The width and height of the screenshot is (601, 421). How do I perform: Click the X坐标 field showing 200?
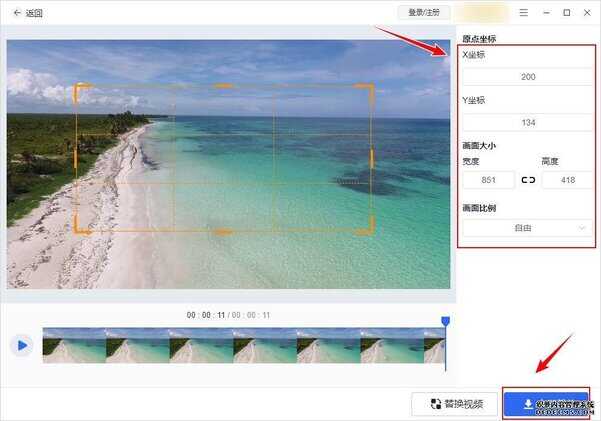click(x=527, y=76)
